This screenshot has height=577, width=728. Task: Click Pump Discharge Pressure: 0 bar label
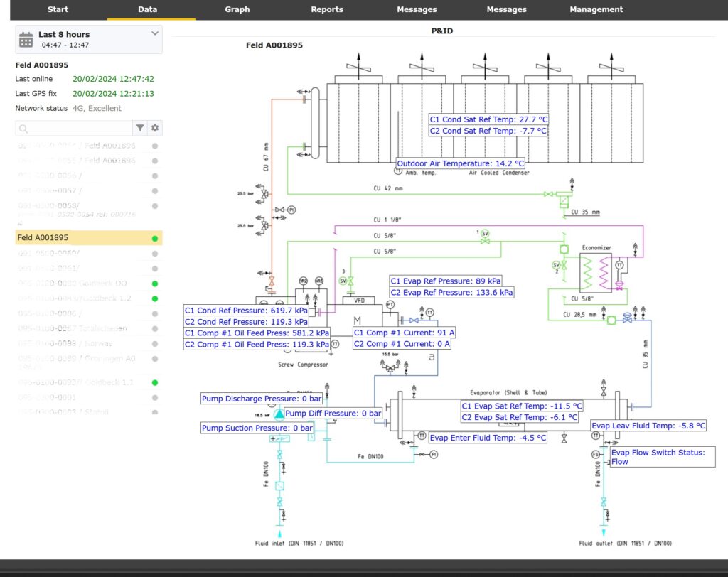tap(262, 398)
